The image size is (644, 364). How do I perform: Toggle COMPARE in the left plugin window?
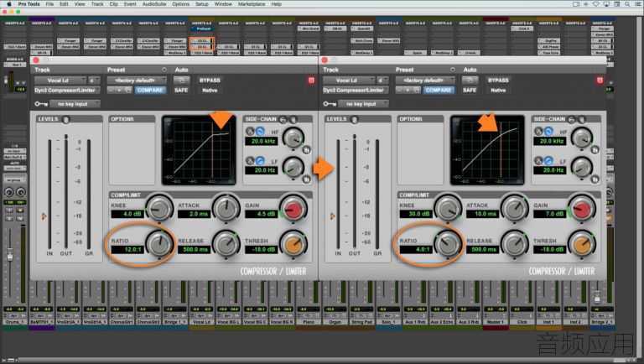pyautogui.click(x=150, y=90)
